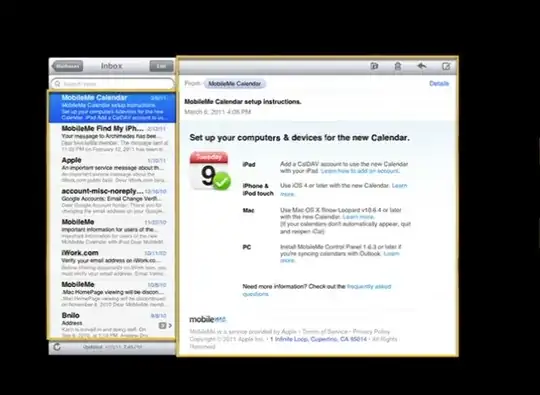540x395 pixels.
Task: Tap the move-to-folder icon in toolbar
Action: click(374, 66)
